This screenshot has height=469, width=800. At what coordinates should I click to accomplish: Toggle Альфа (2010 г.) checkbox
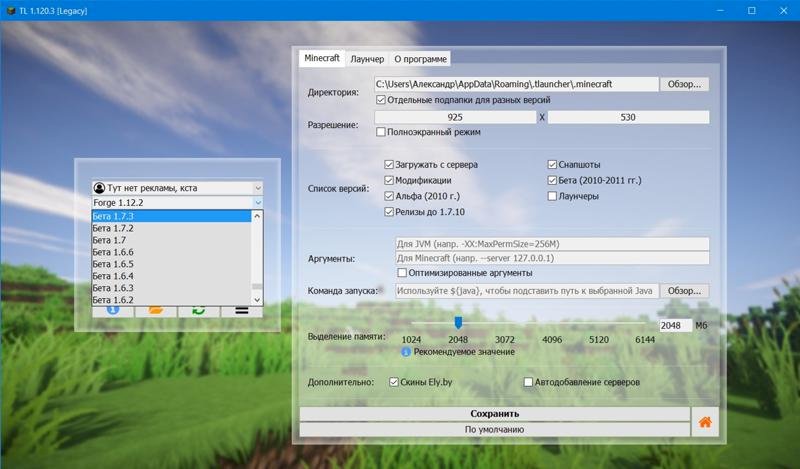(389, 196)
